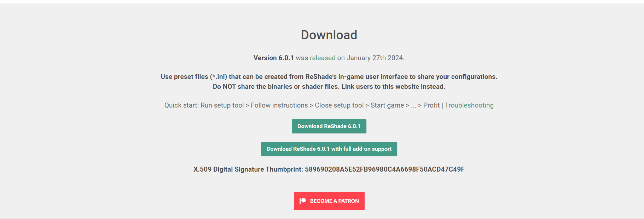Image resolution: width=644 pixels, height=219 pixels.
Task: Click the "Follow instructions" step
Action: point(279,105)
